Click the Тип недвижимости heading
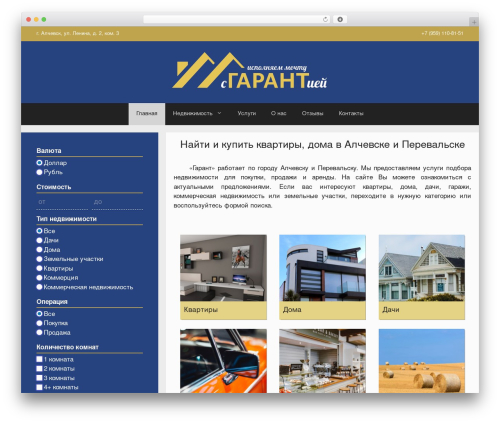This screenshot has width=500, height=423. click(x=66, y=219)
